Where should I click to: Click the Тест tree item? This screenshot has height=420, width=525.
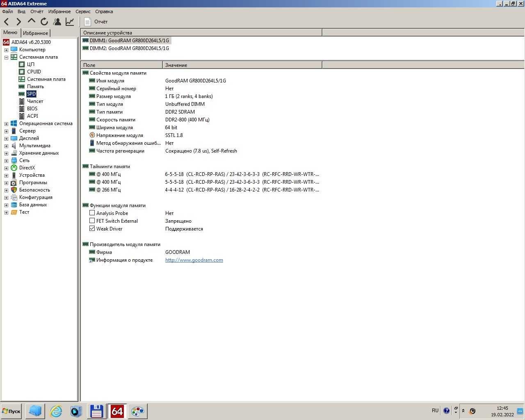click(x=24, y=212)
